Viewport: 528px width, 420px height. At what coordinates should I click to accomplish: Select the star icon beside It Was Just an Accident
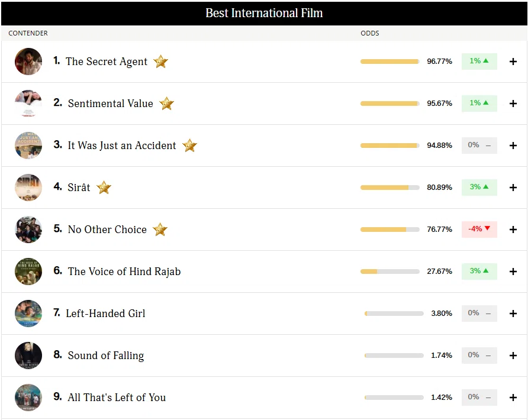click(189, 146)
